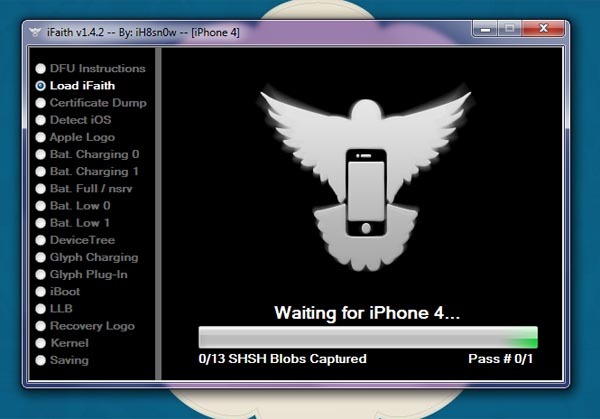The width and height of the screenshot is (600, 419).
Task: Close the iFaith window
Action: [x=543, y=29]
